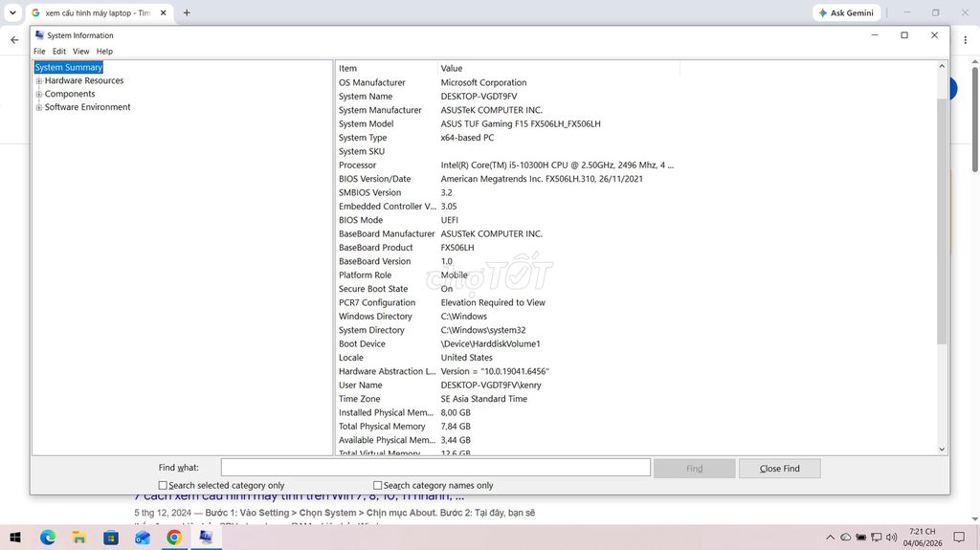The height and width of the screenshot is (550, 980).
Task: Click the volume speaker tray icon
Action: 892,537
